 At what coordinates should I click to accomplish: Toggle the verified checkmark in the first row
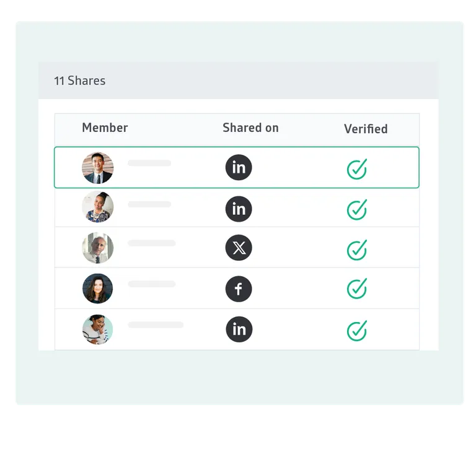[356, 168]
